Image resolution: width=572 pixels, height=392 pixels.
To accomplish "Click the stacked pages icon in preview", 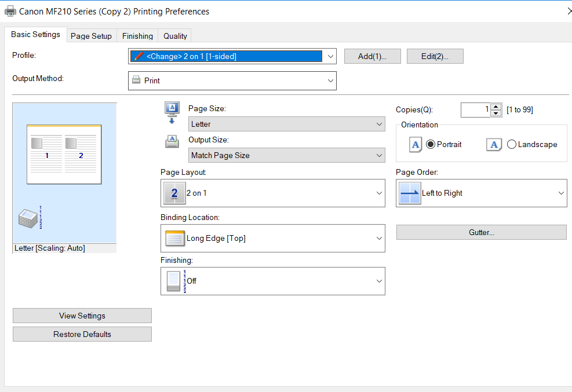I will [x=30, y=218].
